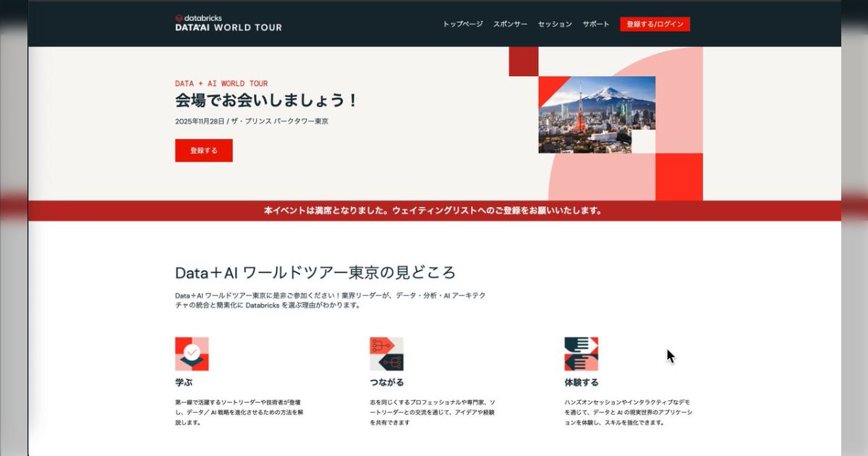Click the 学ぶ envelope-check icon
This screenshot has height=456, width=868.
coord(191,354)
